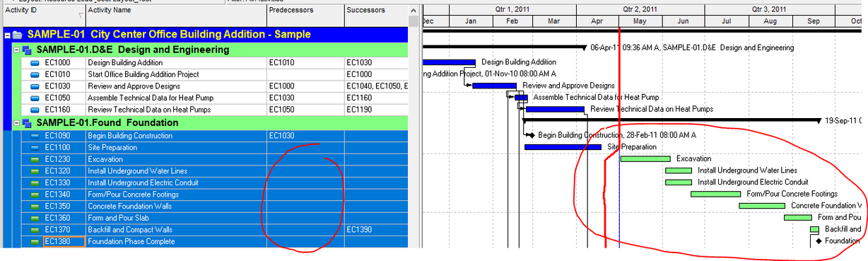Click the Qtr 1, 2011 timescale header
The width and height of the screenshot is (868, 261).
point(512,9)
